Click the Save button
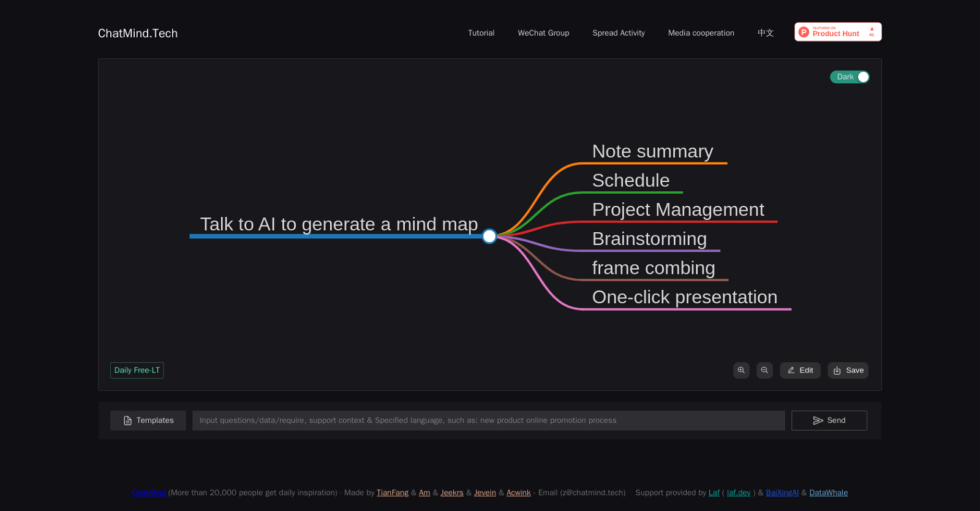Viewport: 980px width, 511px height. [848, 370]
